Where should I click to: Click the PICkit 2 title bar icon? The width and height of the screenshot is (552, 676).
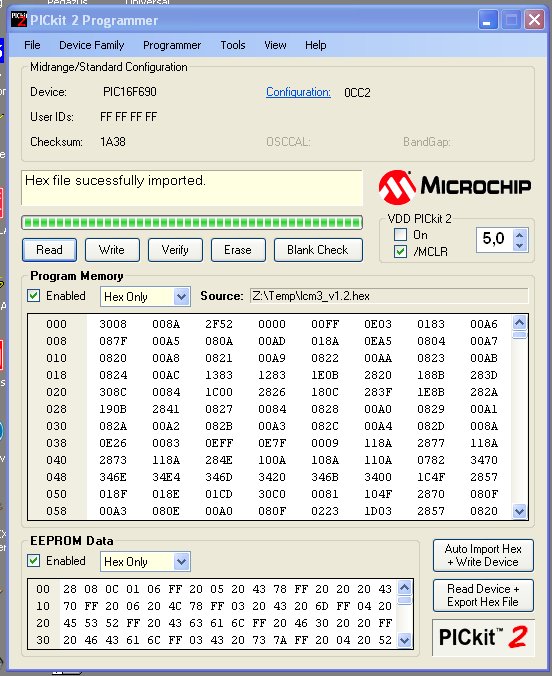(x=19, y=20)
